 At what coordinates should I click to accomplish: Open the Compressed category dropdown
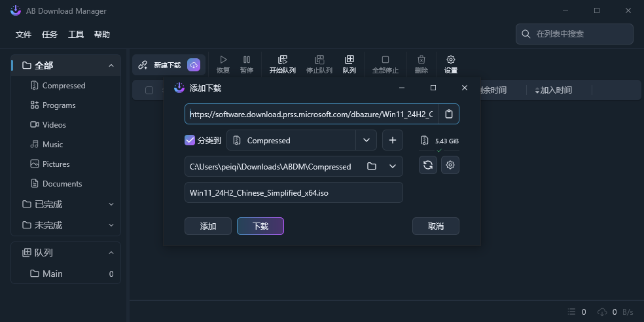(366, 140)
